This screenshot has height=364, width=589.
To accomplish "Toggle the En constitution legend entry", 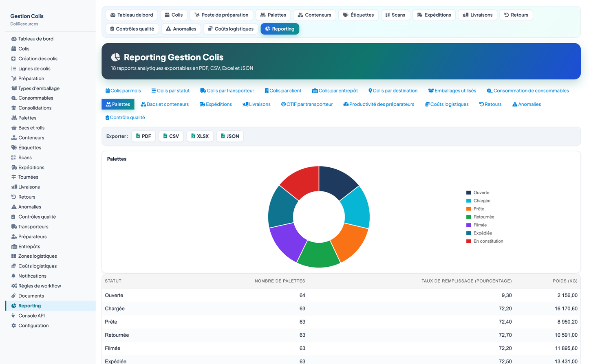I will [x=485, y=241].
